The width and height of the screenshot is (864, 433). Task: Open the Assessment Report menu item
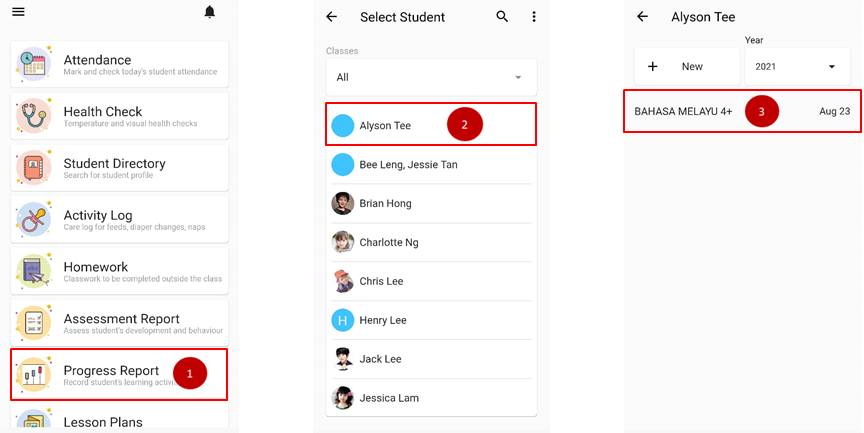pos(119,324)
